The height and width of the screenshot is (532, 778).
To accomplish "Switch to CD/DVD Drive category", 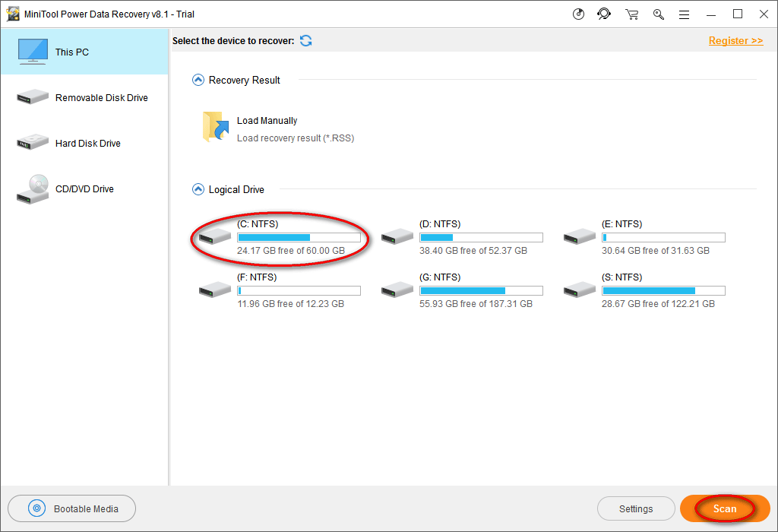I will (x=84, y=189).
